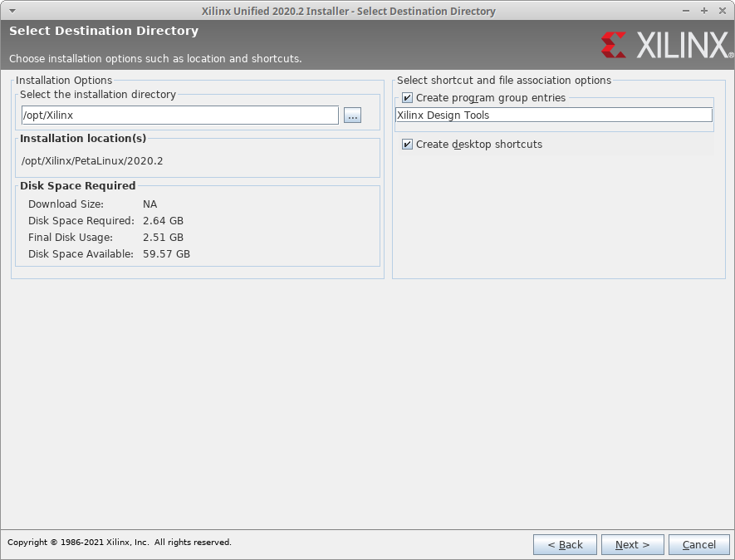The image size is (735, 560).
Task: Open the window menu arrow in title bar
Action: click(x=12, y=11)
